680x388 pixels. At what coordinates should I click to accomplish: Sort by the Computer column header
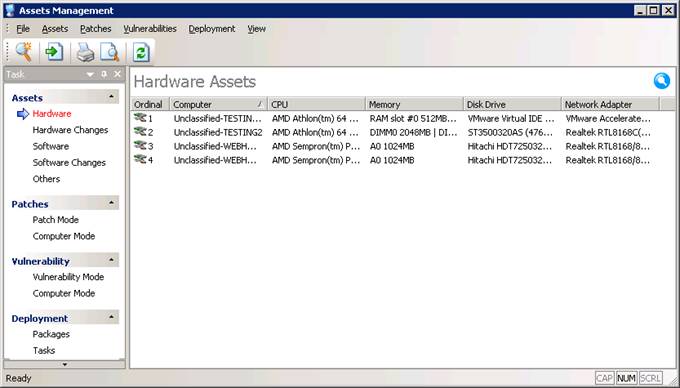(x=218, y=104)
